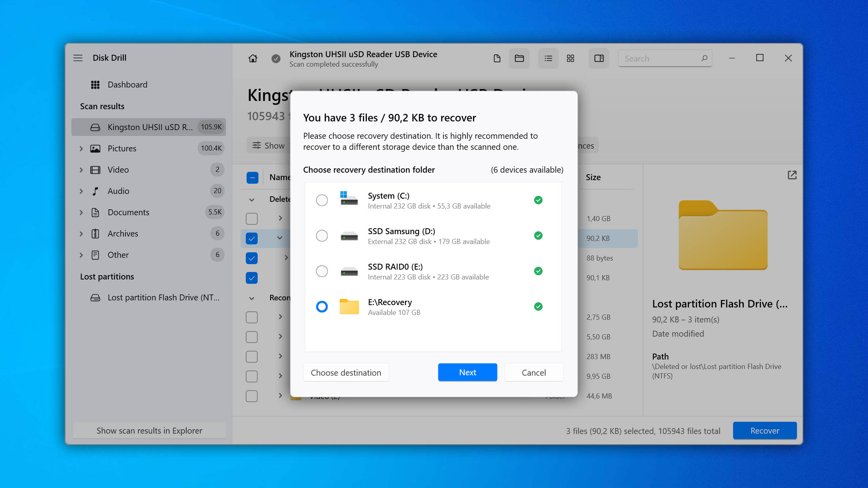Click the Other category icon
Image resolution: width=868 pixels, height=488 pixels.
pos(95,255)
